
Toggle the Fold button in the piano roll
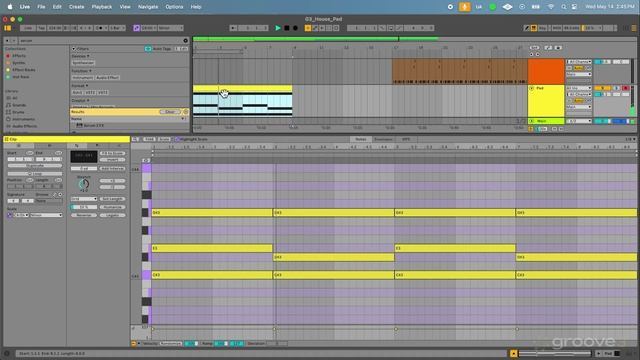pos(149,139)
